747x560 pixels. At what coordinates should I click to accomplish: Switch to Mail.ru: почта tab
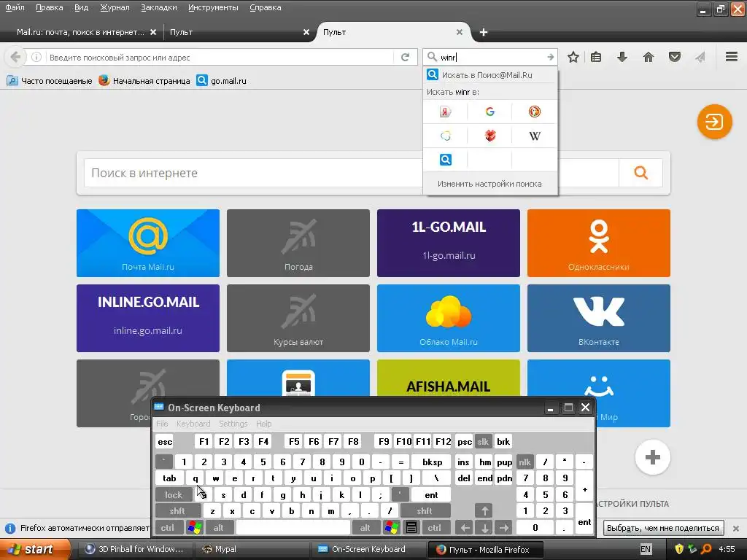coord(80,32)
